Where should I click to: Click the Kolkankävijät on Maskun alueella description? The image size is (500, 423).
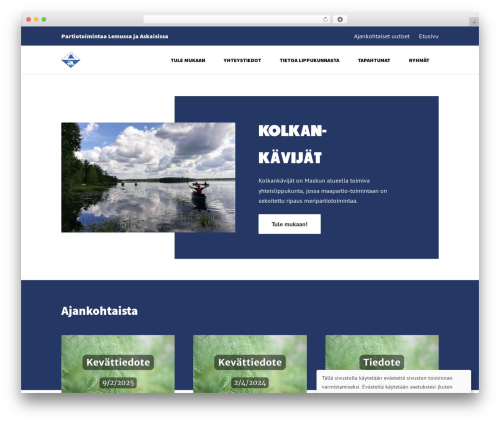(323, 191)
